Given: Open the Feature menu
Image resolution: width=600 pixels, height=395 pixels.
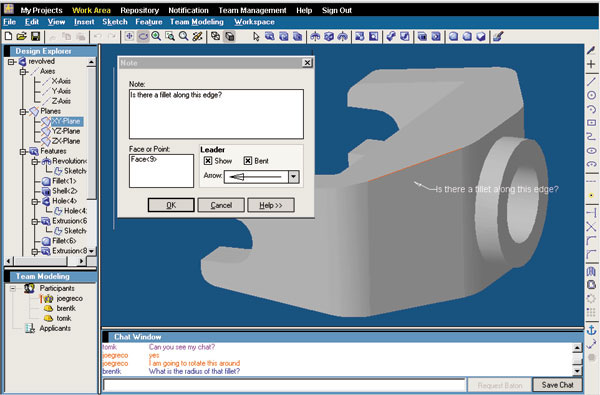Looking at the screenshot, I should [x=148, y=22].
